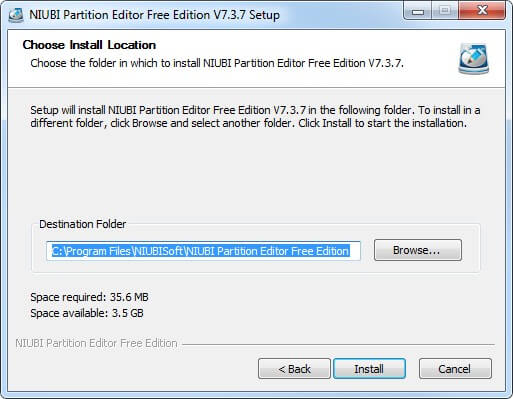Click the Browse... button

click(x=418, y=250)
